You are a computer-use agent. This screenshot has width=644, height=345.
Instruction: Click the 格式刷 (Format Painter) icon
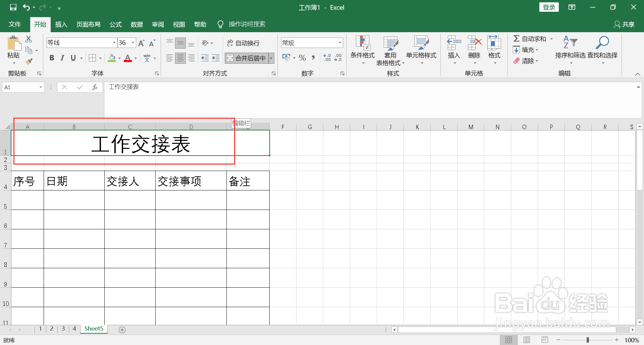pos(29,62)
